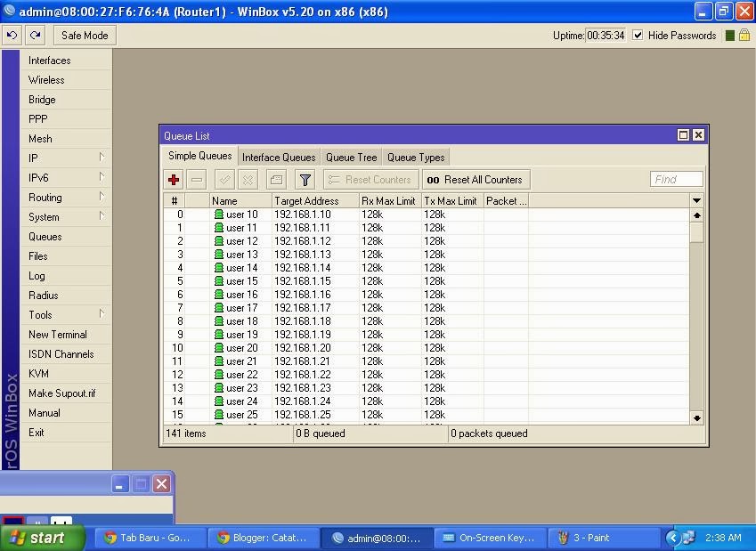Open the Interface Queues tab
This screenshot has height=551, width=756.
tap(279, 157)
